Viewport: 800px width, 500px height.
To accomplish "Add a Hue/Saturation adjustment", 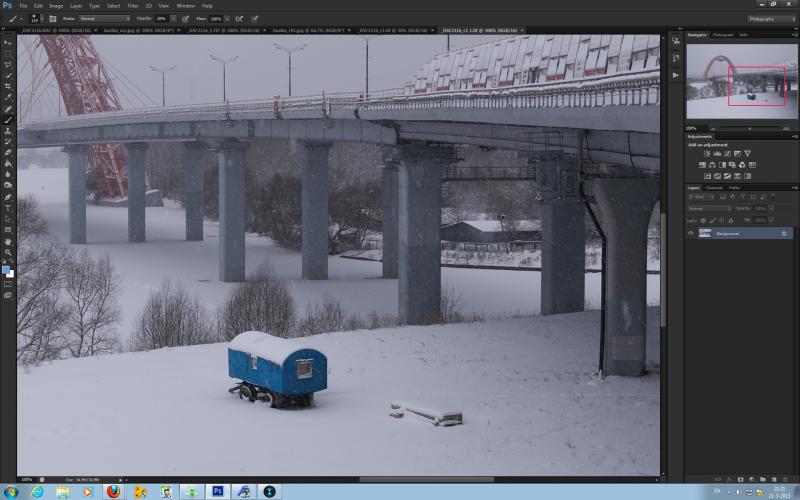I will tap(703, 165).
